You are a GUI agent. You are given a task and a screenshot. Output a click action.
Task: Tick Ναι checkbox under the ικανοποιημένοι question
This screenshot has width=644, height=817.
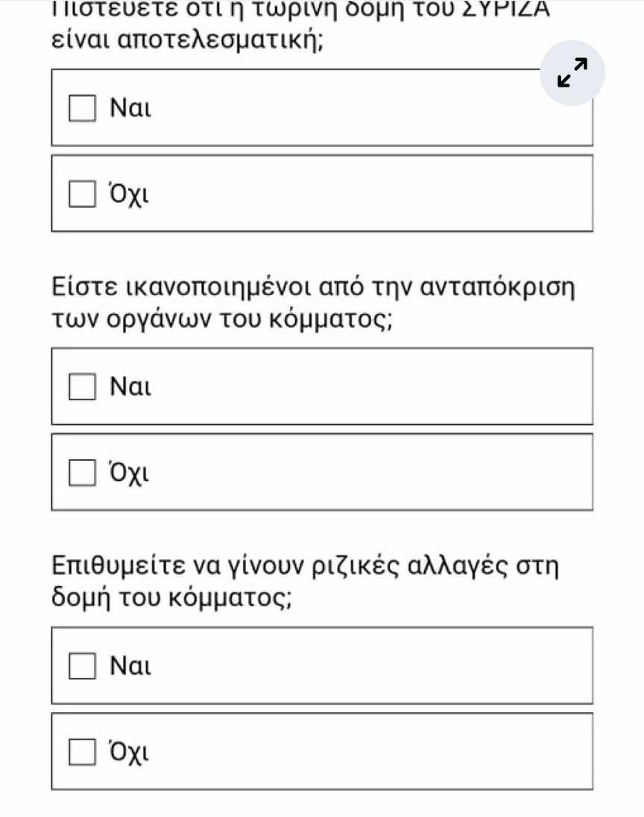click(x=83, y=387)
